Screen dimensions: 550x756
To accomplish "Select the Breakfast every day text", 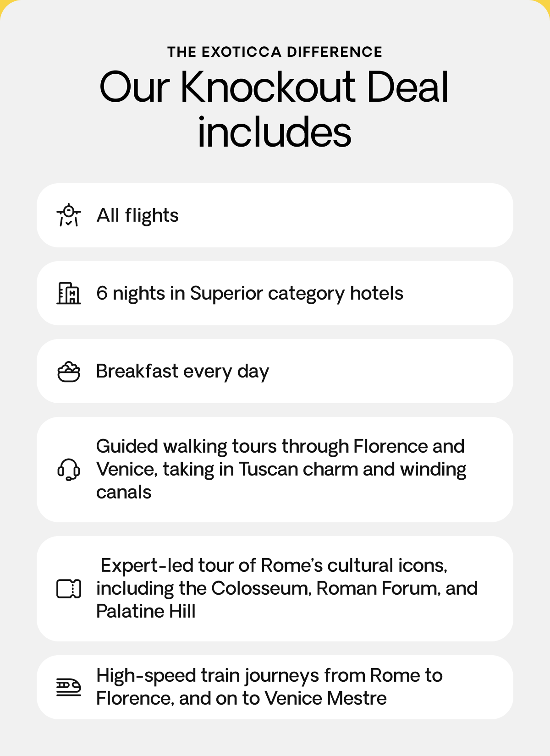I will 182,372.
